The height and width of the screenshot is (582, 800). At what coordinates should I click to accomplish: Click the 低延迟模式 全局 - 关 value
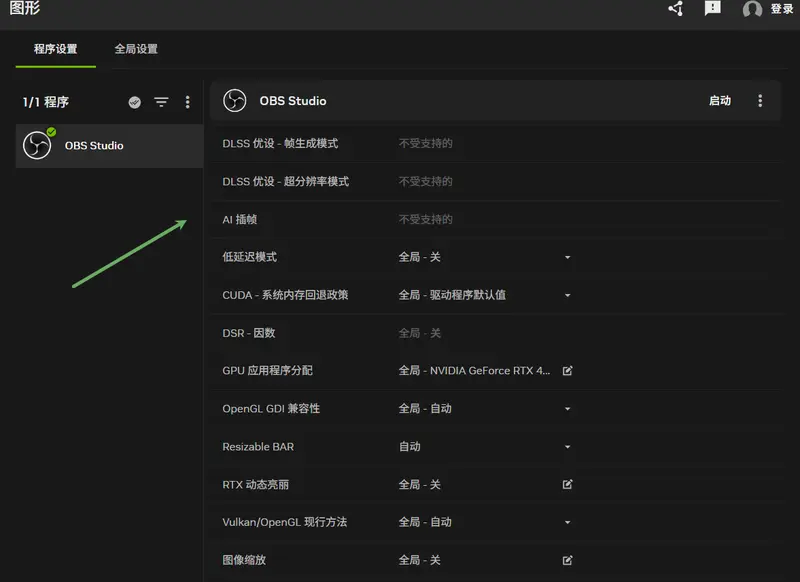coord(419,257)
